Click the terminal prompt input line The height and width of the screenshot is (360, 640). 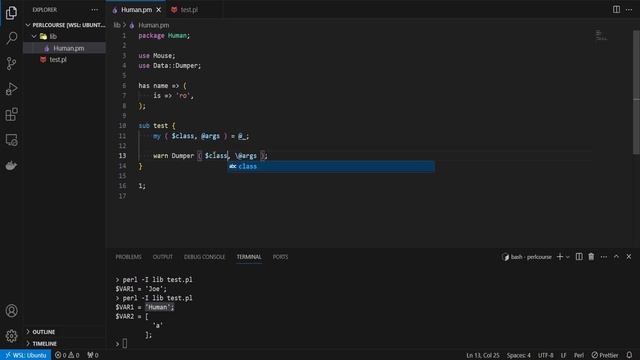125,344
